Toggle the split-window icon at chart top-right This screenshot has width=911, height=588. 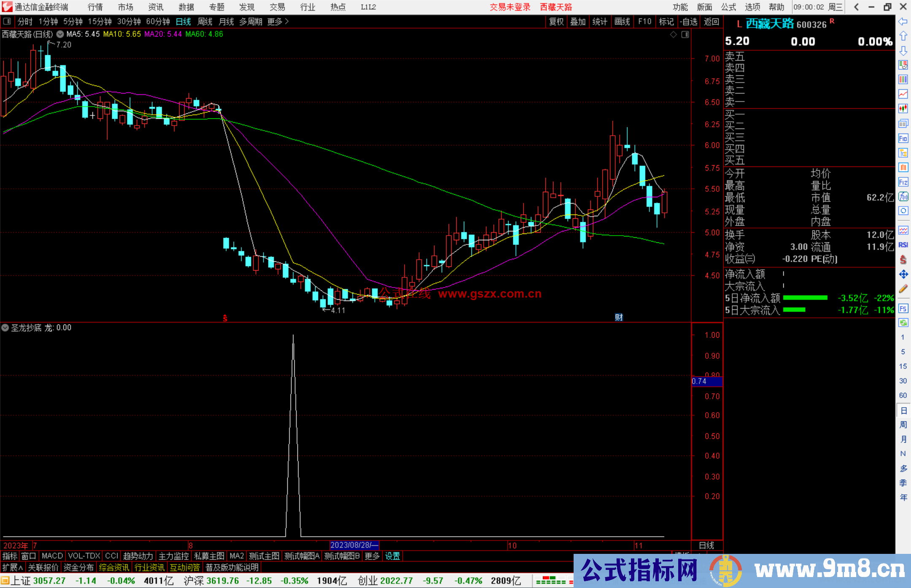[x=685, y=35]
